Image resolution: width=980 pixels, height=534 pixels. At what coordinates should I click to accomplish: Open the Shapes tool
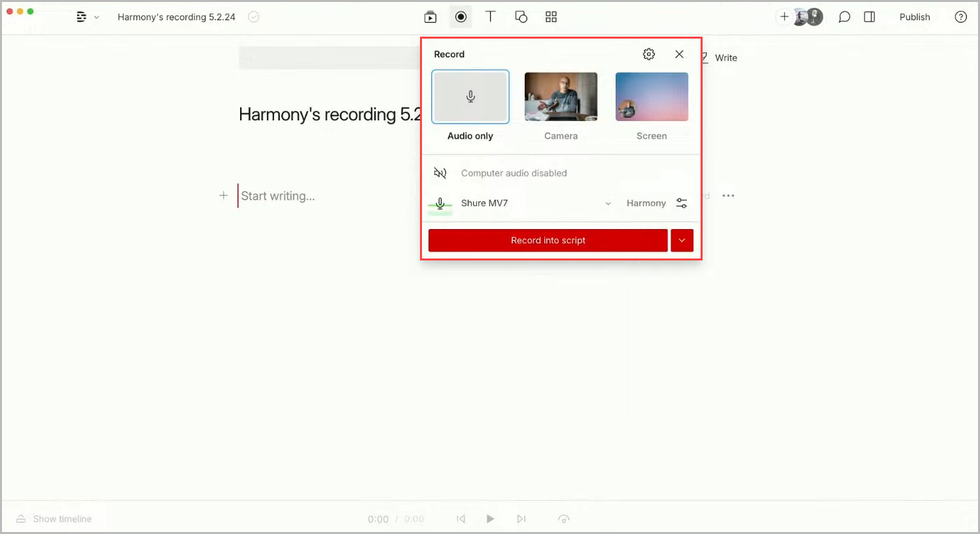tap(521, 17)
